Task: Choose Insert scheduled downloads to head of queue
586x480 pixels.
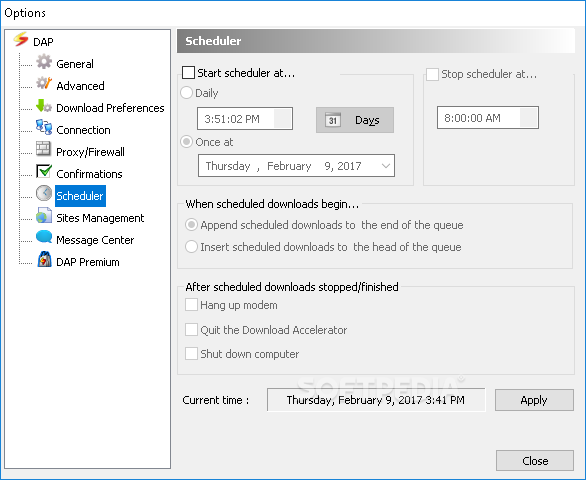Action: (x=192, y=247)
